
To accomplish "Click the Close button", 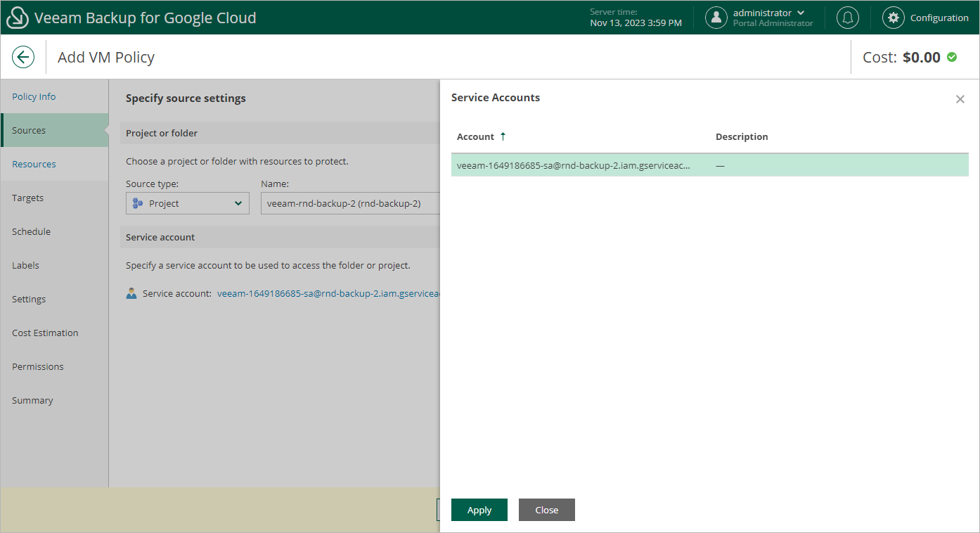I will coord(547,510).
